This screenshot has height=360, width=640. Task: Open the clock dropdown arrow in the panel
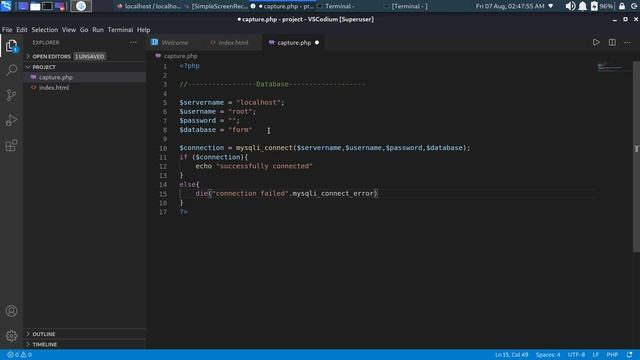click(551, 6)
